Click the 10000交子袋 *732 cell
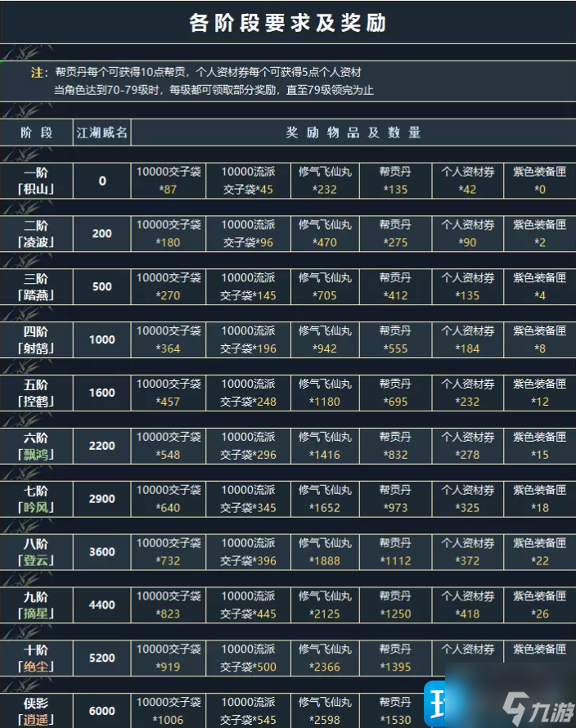576x728 pixels. (x=169, y=551)
